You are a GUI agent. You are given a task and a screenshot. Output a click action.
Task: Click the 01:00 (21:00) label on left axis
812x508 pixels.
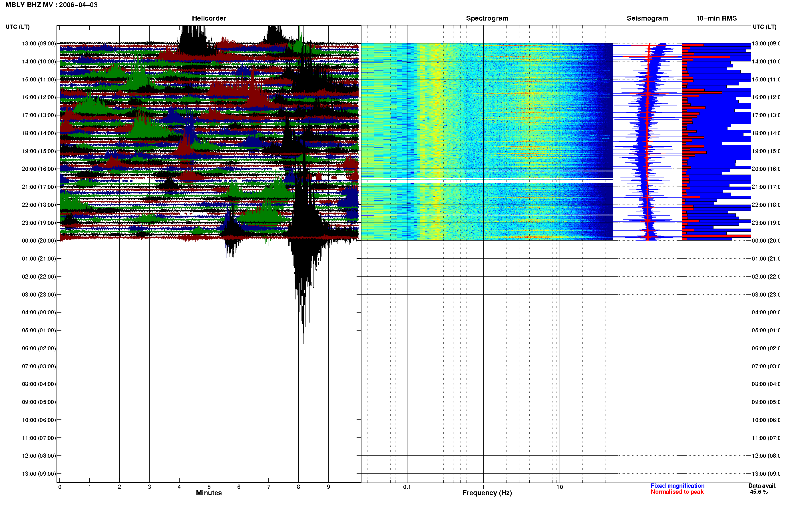(x=39, y=259)
